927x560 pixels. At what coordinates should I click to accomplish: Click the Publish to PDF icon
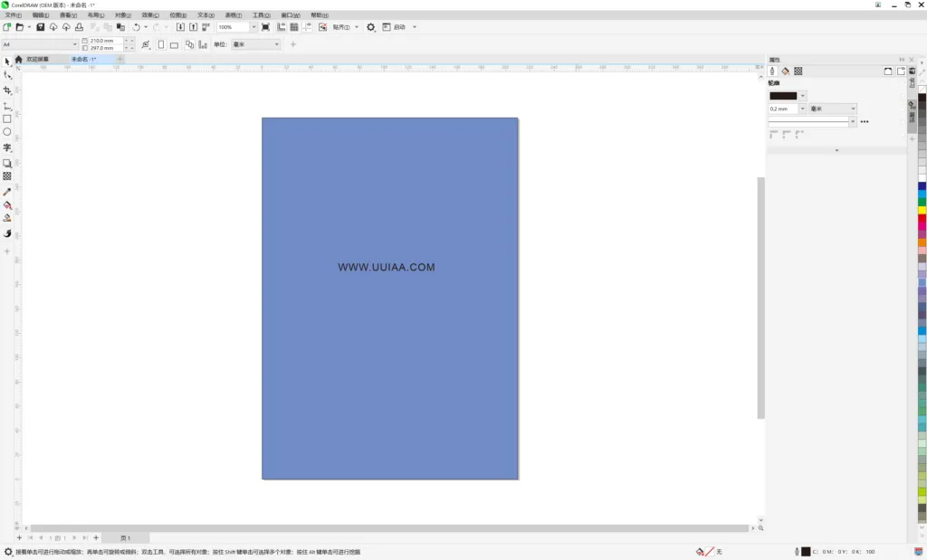(x=206, y=27)
